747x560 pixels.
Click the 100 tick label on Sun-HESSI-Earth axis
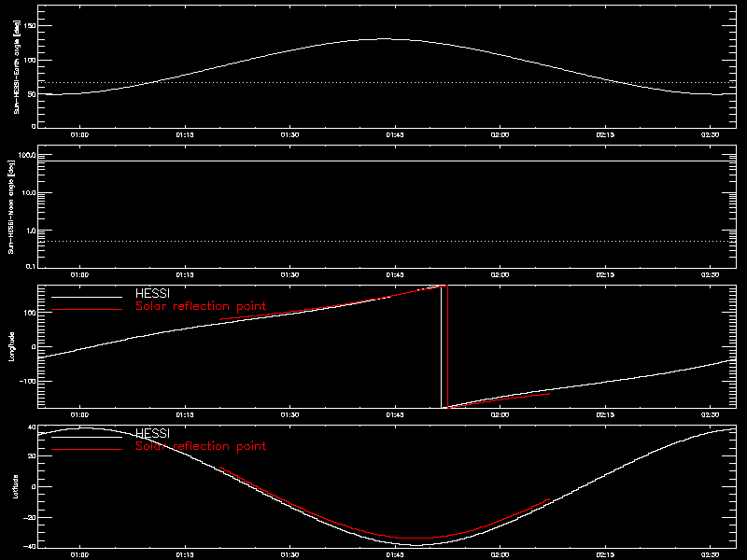[30, 60]
